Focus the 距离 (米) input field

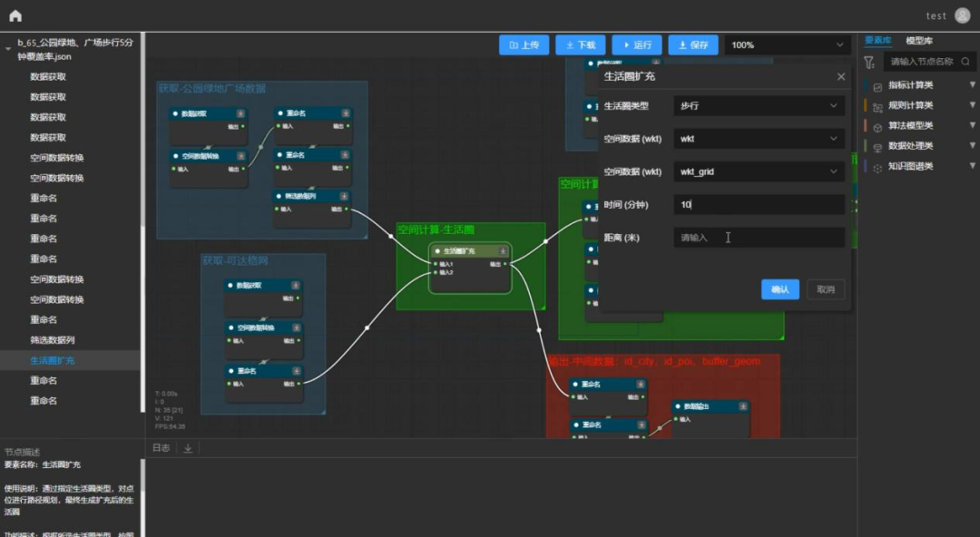coord(759,238)
